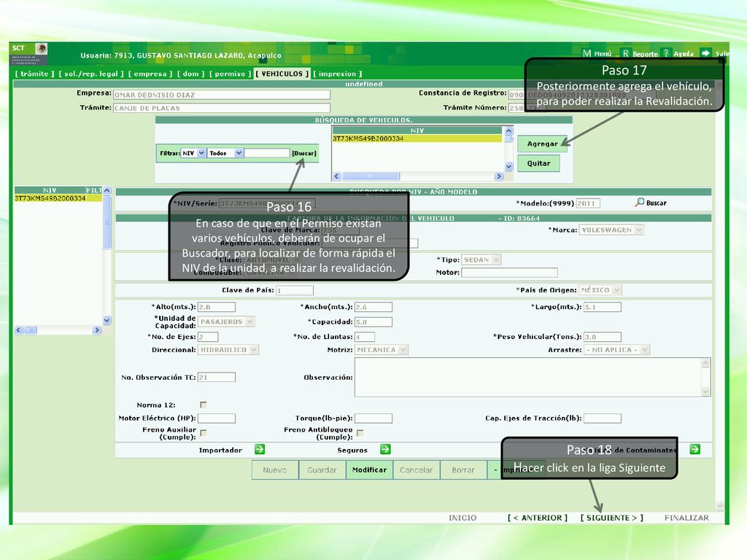Select the VEHICULOS tab
The image size is (747, 560).
[282, 74]
